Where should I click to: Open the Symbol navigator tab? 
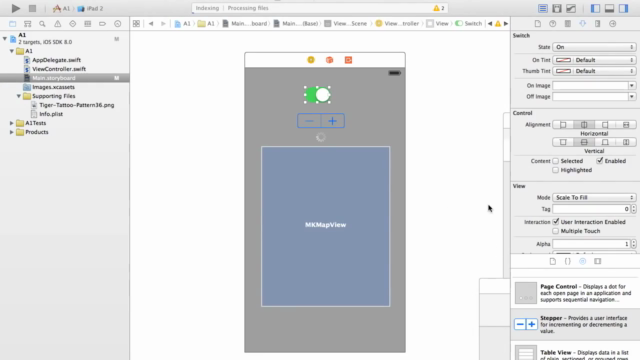coord(27,24)
